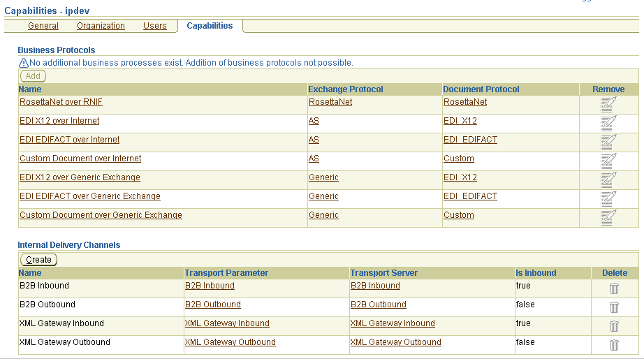644x359 pixels.
Task: Delete XML Gateway Inbound trash icon
Action: click(614, 326)
